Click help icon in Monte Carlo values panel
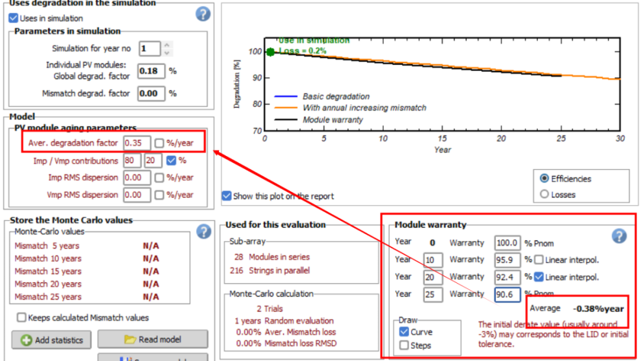Viewport: 644px width, 361px height. (204, 231)
